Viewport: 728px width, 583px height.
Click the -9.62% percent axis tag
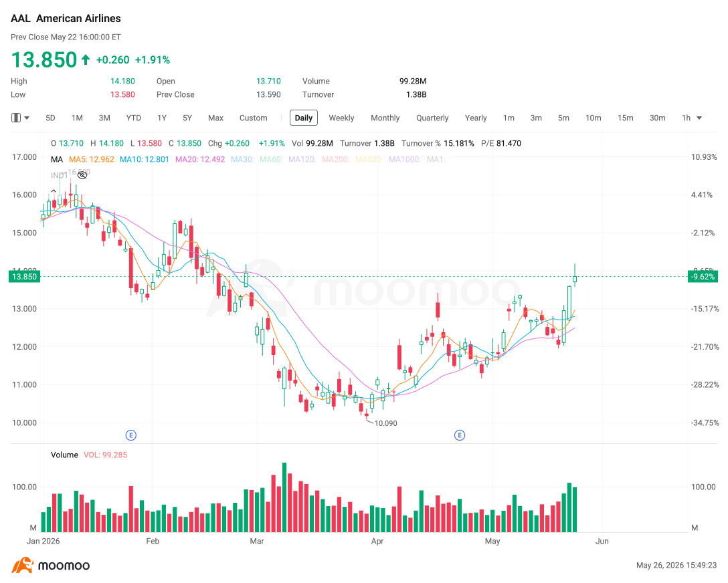click(703, 276)
